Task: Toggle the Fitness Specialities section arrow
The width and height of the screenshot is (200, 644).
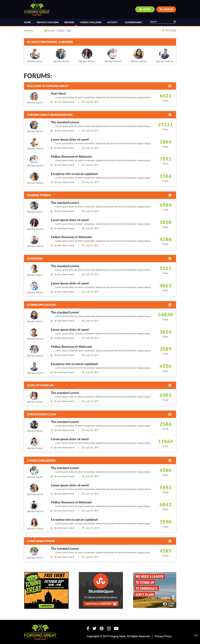Action: click(170, 305)
